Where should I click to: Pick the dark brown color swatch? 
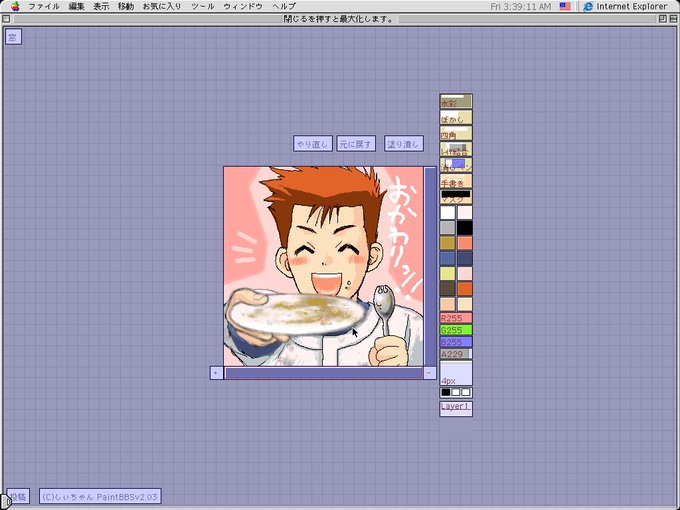click(448, 288)
